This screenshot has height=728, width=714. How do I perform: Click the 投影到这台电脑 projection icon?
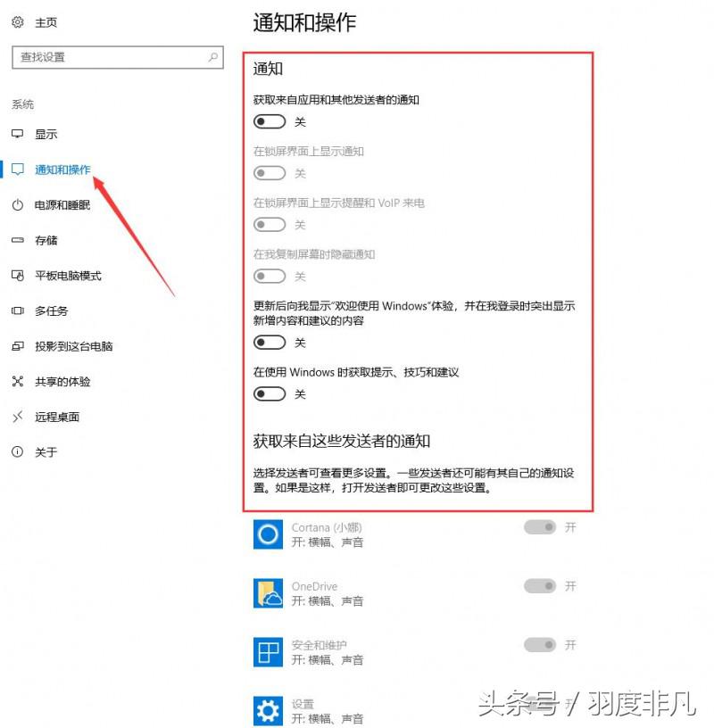tap(20, 346)
